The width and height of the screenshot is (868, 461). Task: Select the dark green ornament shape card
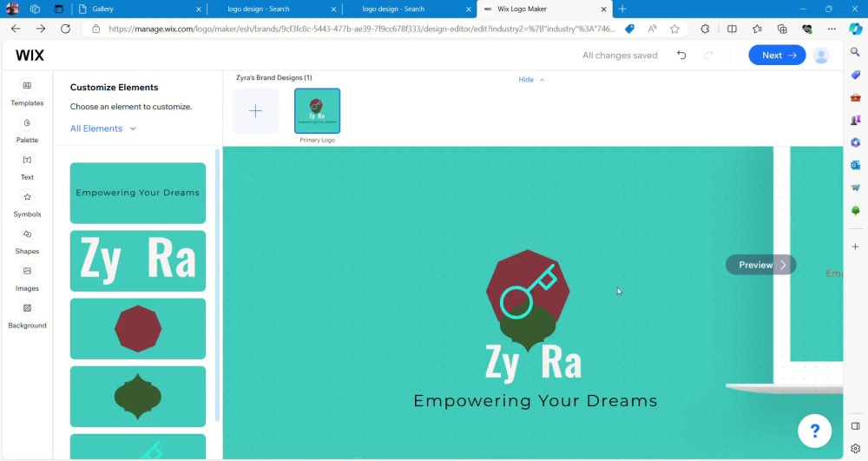point(138,396)
